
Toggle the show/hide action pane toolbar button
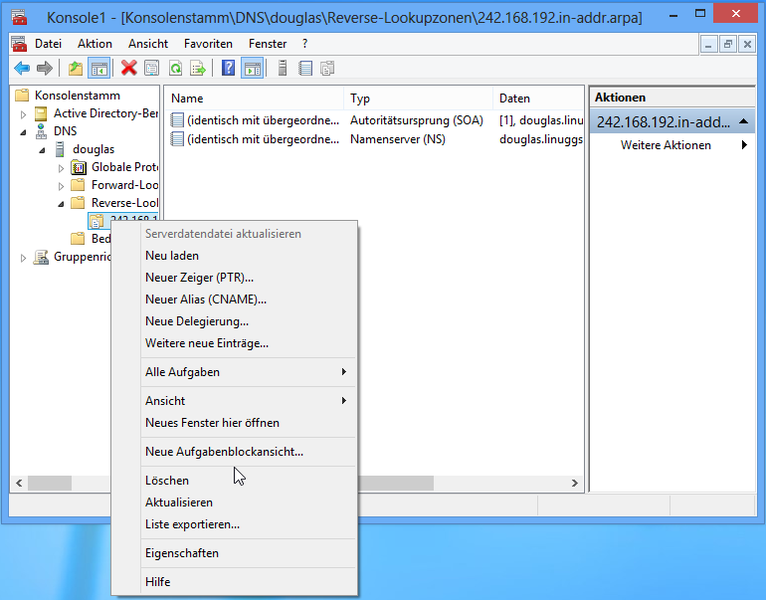point(252,68)
